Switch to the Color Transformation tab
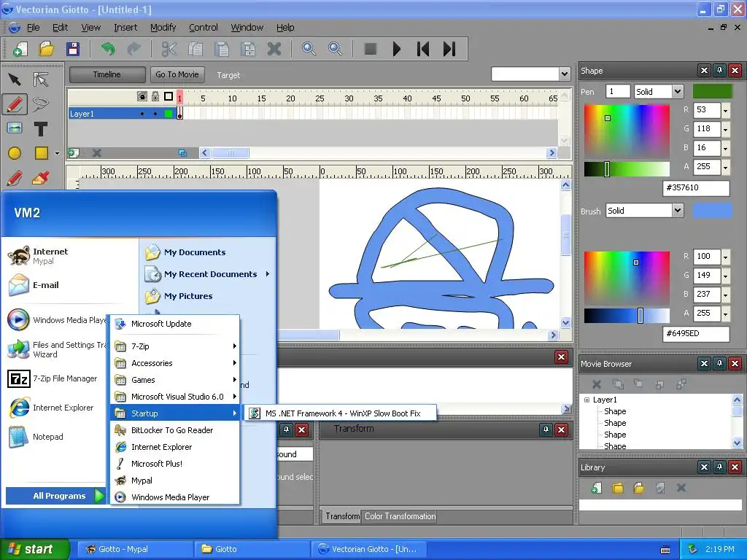Screen dimensions: 747x560 tap(400, 516)
